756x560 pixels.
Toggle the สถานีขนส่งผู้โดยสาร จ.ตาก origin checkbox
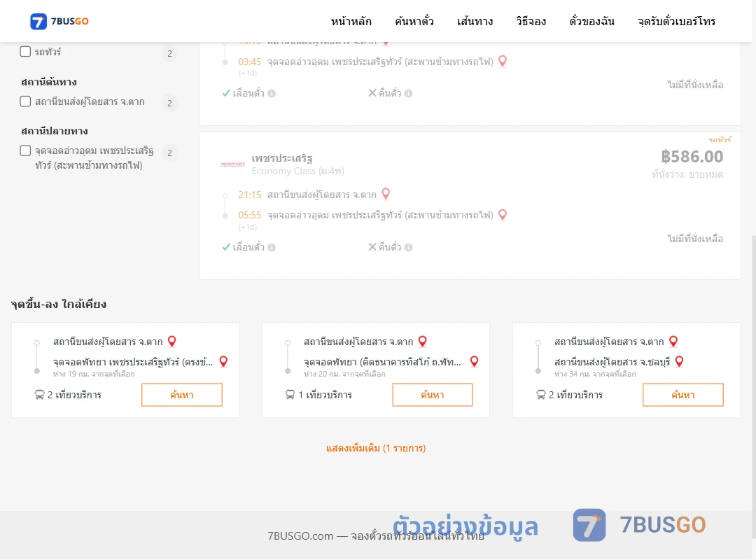tap(25, 101)
